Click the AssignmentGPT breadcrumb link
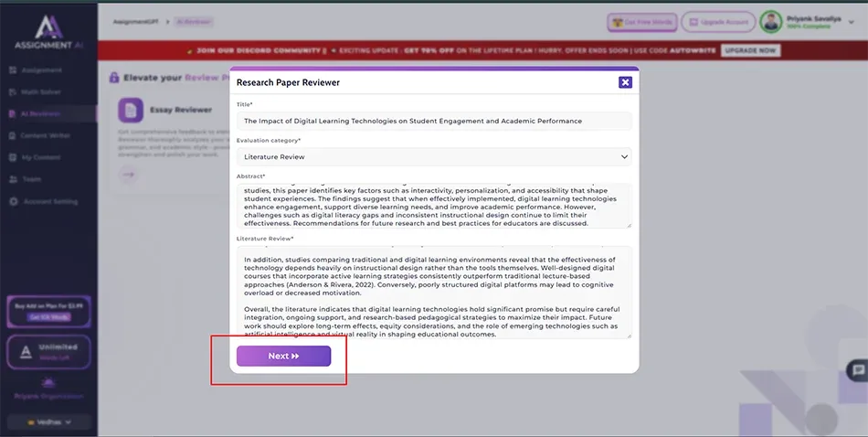This screenshot has height=437, width=868. (135, 22)
